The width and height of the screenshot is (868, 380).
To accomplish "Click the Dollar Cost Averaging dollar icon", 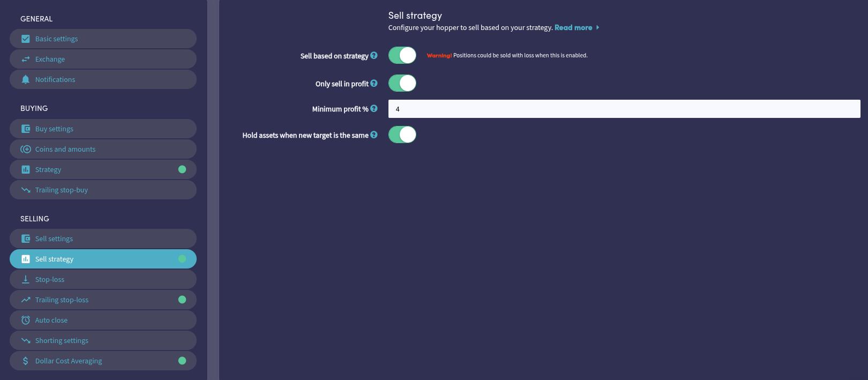I will [26, 361].
